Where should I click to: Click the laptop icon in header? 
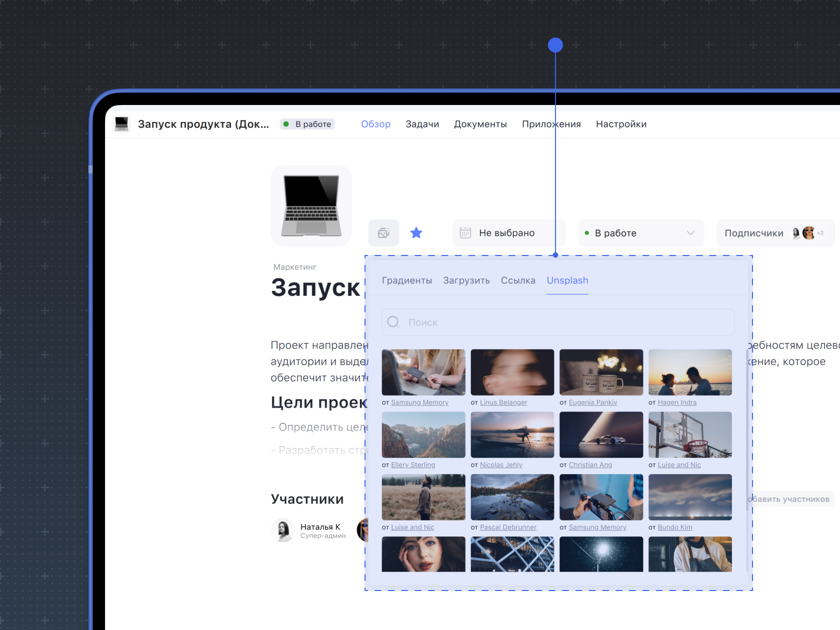121,124
